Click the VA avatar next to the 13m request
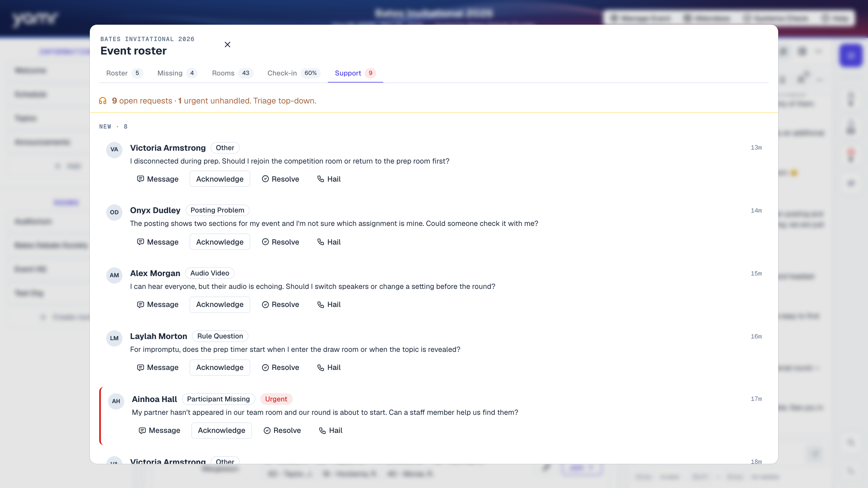The height and width of the screenshot is (488, 868). pyautogui.click(x=114, y=150)
